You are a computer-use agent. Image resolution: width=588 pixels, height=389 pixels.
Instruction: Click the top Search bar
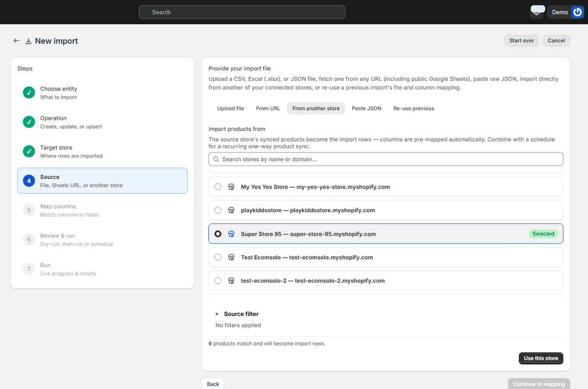tap(242, 12)
